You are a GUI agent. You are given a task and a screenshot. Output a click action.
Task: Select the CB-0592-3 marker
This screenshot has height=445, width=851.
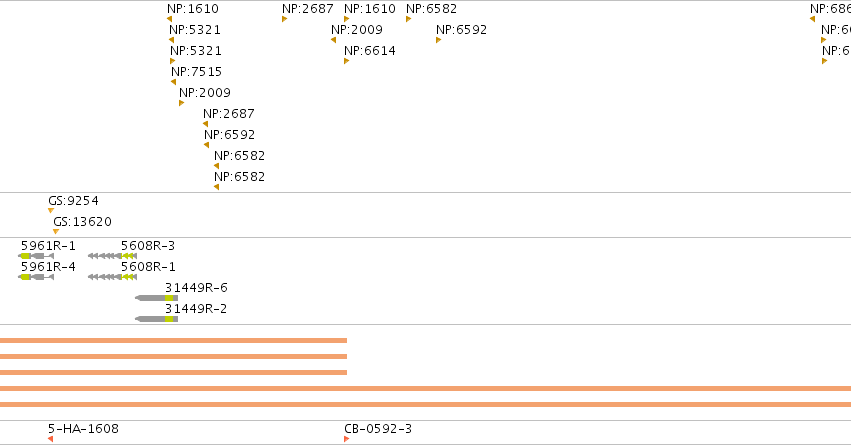[x=346, y=438]
